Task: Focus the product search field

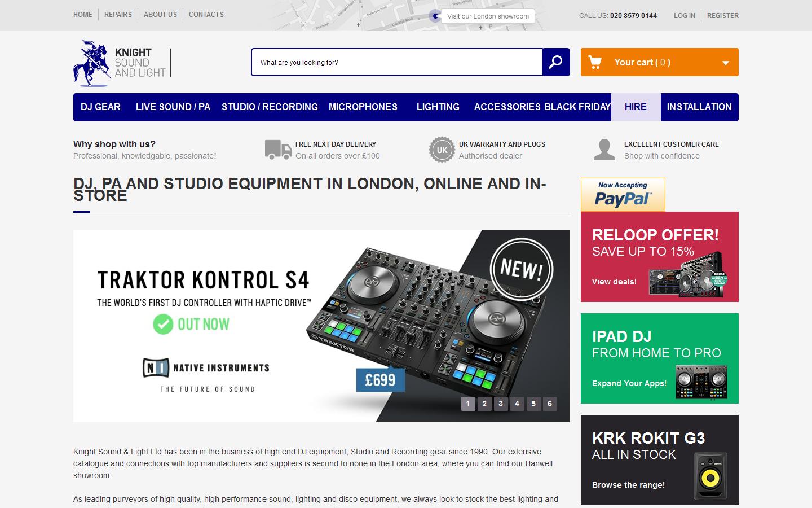Action: [x=397, y=62]
